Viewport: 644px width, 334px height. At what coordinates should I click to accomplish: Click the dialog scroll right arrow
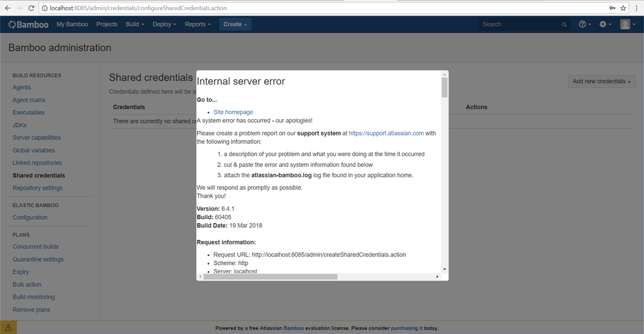pos(438,277)
